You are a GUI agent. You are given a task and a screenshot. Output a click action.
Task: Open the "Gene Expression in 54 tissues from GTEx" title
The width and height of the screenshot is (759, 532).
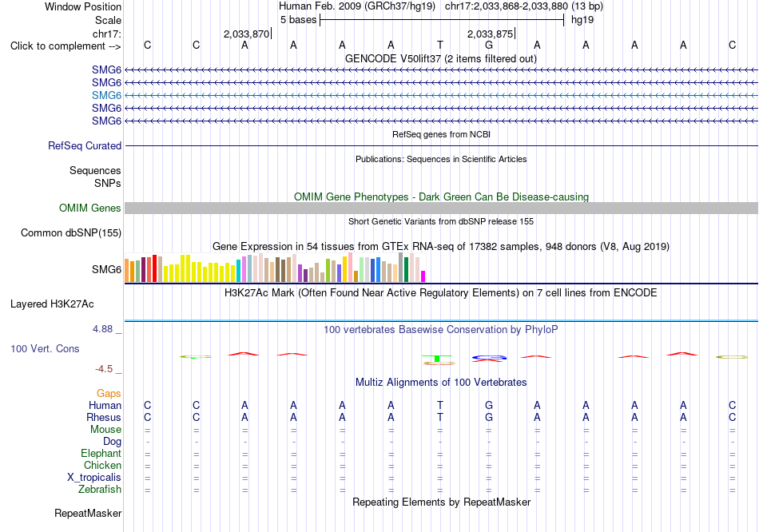click(441, 246)
